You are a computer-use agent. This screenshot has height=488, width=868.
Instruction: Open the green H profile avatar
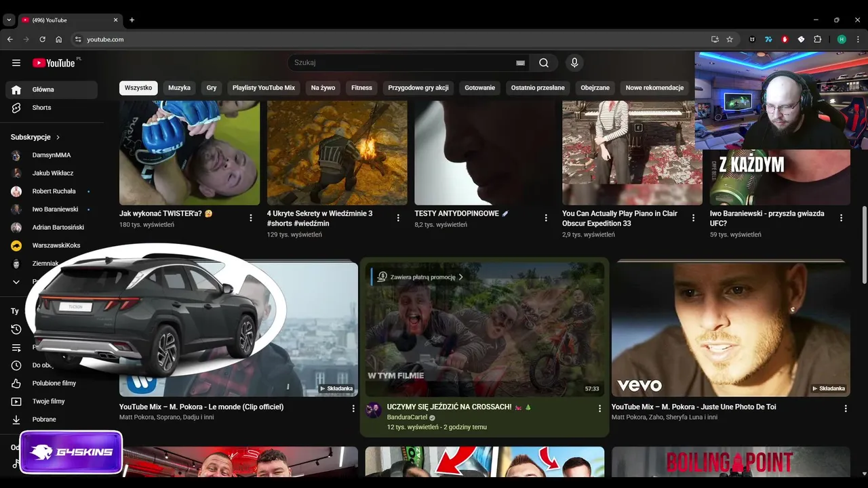842,39
